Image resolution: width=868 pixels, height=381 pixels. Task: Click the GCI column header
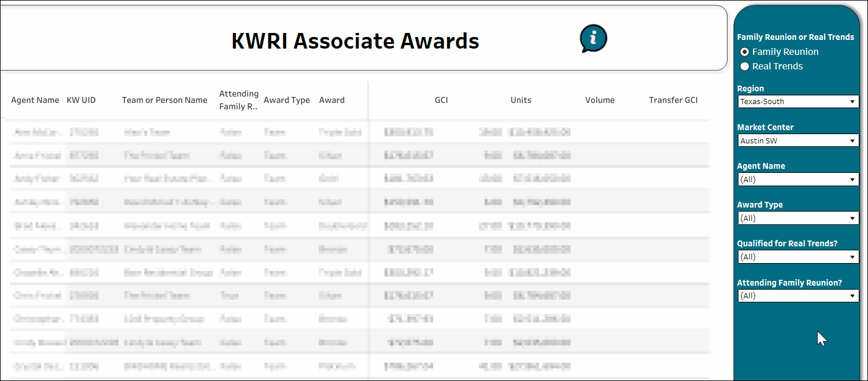(x=441, y=100)
